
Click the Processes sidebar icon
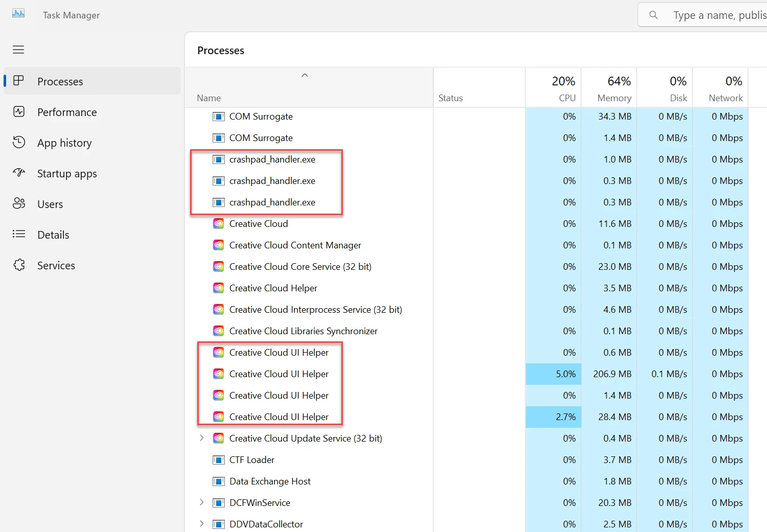tap(19, 81)
